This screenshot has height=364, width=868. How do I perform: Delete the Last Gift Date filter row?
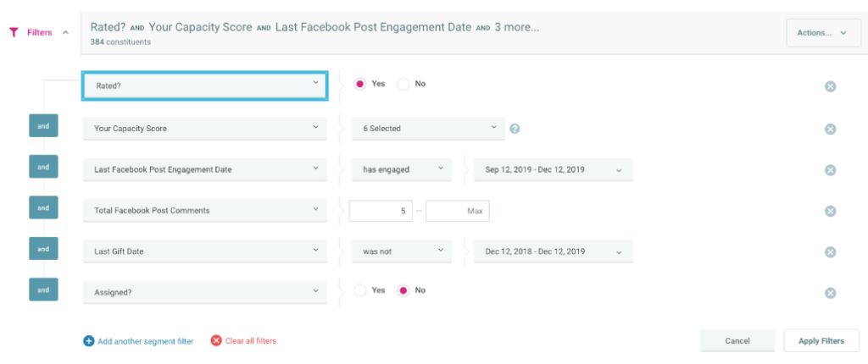[831, 252]
